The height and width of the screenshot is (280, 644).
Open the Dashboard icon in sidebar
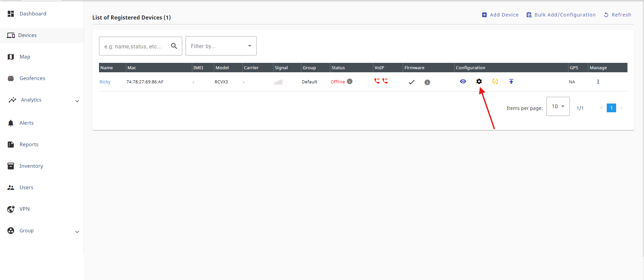[x=11, y=14]
